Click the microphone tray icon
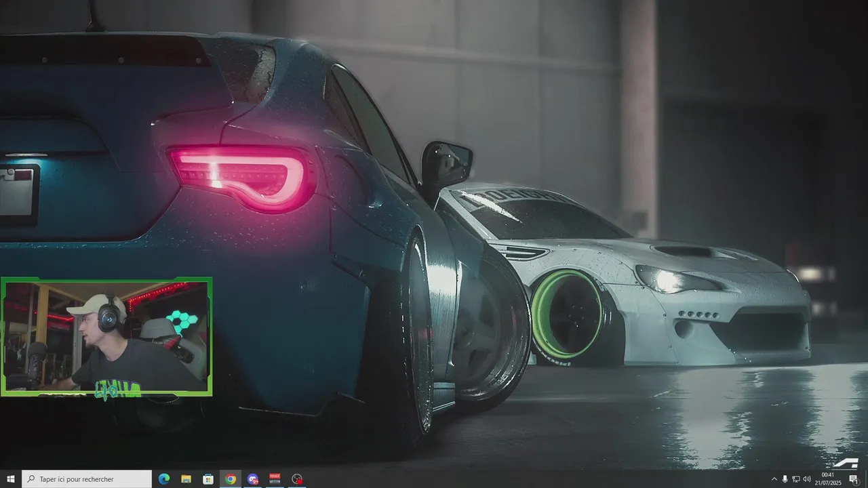Image resolution: width=868 pixels, height=488 pixels. [785, 479]
